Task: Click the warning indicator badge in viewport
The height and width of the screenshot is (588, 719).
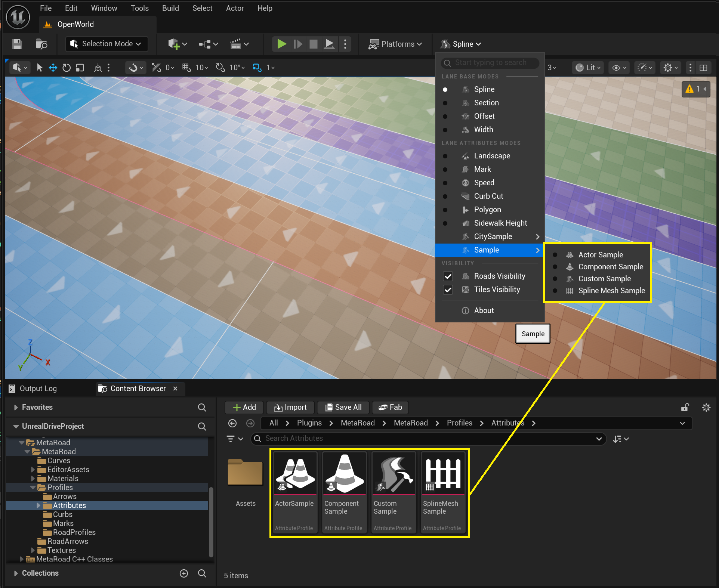Action: tap(696, 89)
